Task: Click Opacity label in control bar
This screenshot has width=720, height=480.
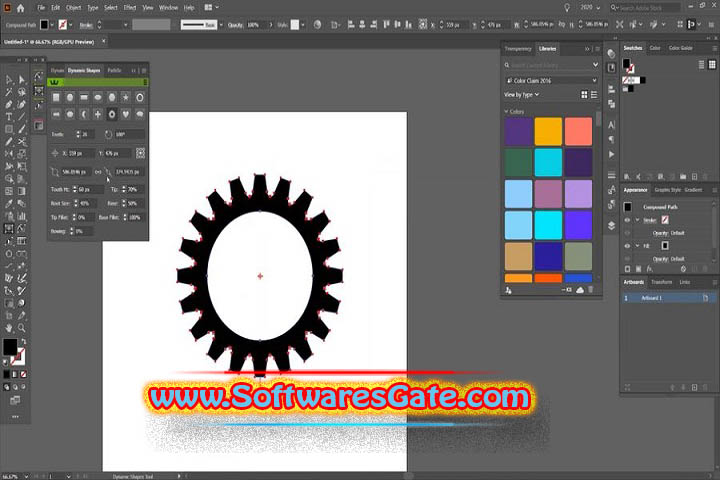Action: (x=236, y=25)
